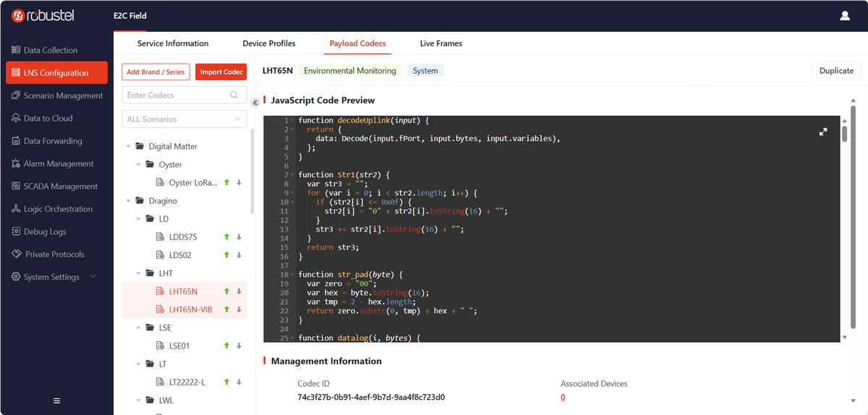868x415 pixels.
Task: Click the up arrow for LHT65N
Action: click(x=226, y=291)
